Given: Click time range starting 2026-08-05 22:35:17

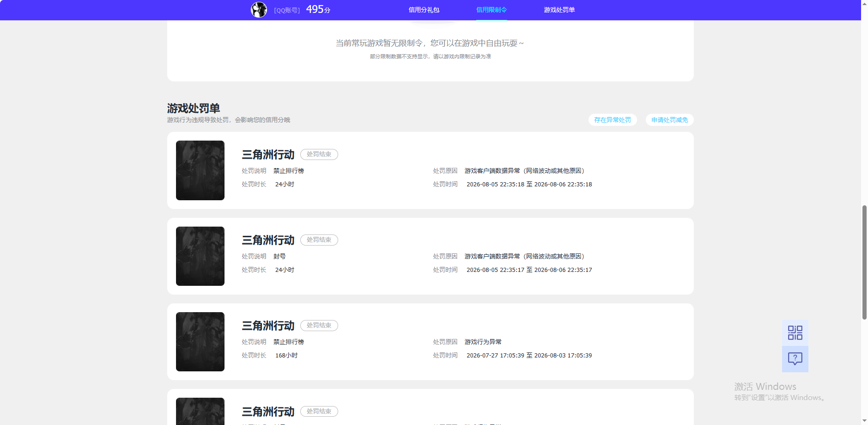Looking at the screenshot, I should (529, 270).
